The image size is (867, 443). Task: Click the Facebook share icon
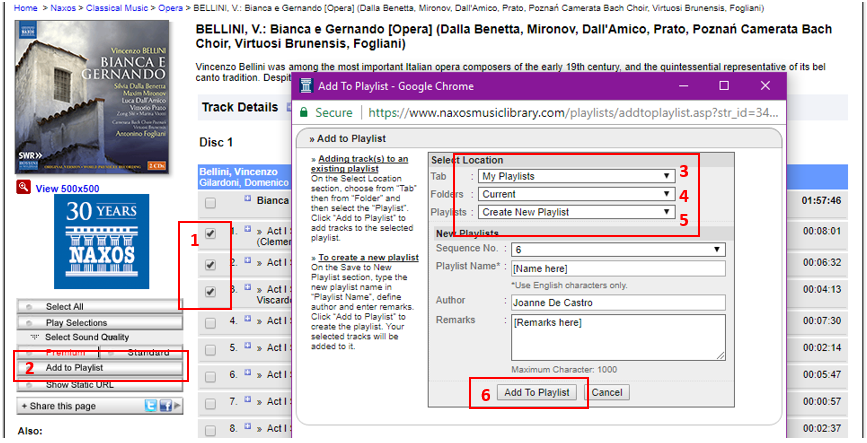click(x=165, y=406)
